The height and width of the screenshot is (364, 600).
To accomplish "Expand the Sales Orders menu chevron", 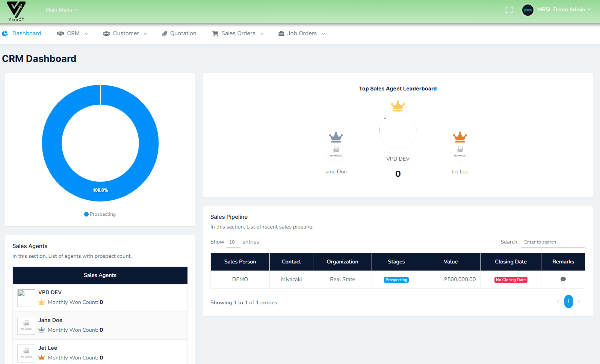I will (262, 33).
